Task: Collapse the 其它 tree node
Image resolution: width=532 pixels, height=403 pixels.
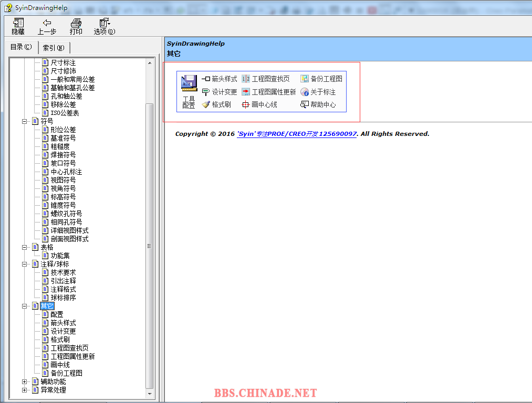Action: tap(25, 306)
